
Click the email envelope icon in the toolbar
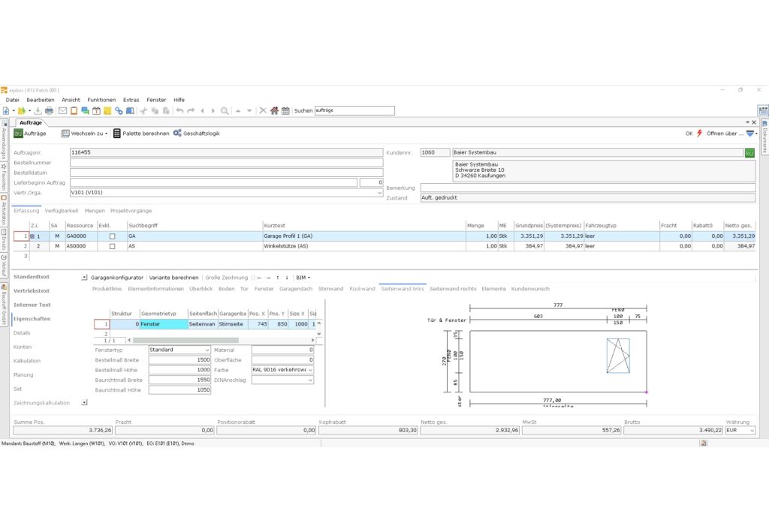click(62, 110)
